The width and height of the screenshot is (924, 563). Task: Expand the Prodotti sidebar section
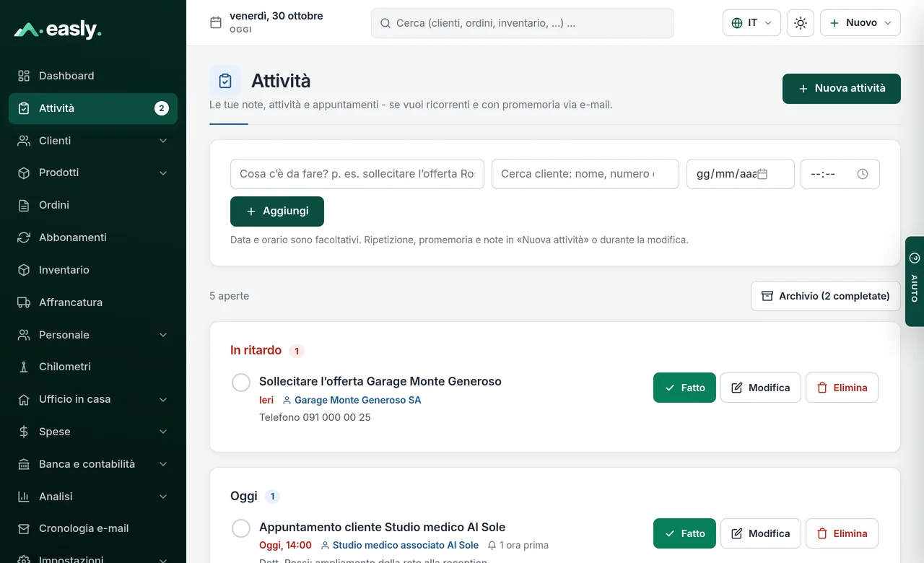(93, 173)
